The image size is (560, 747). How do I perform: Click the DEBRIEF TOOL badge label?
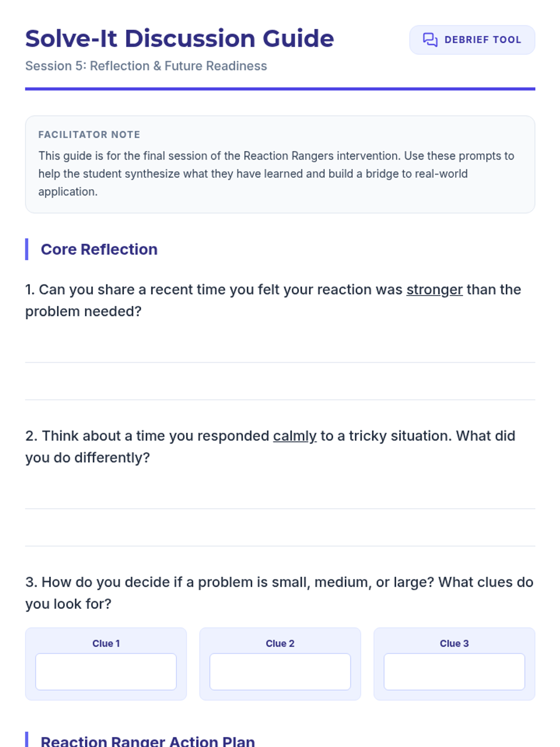click(483, 40)
